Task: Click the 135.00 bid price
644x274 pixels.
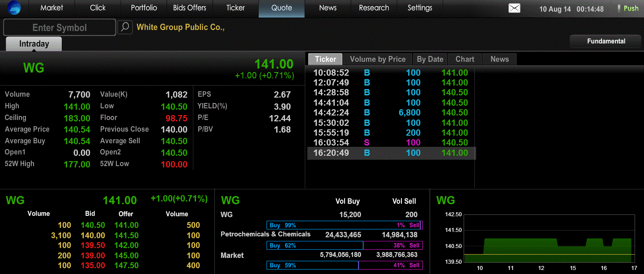Action: point(93,265)
